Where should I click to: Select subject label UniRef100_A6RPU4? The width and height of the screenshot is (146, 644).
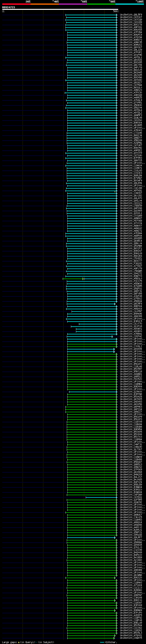tap(131, 236)
